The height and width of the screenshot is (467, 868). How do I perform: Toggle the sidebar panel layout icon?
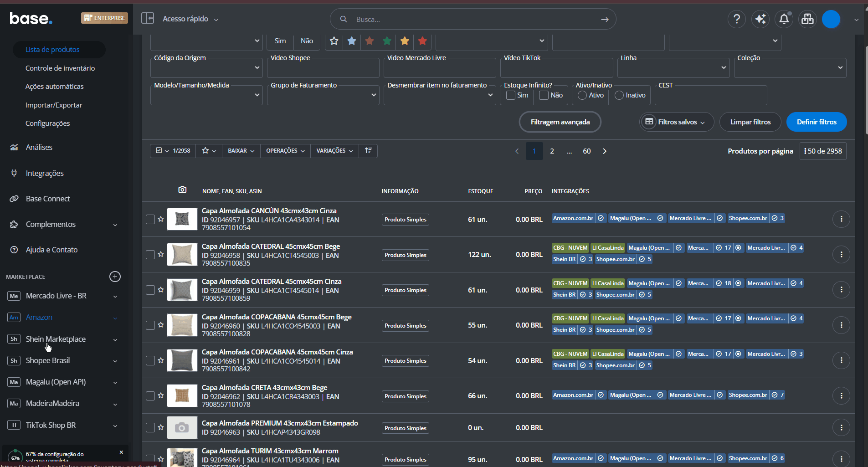[x=148, y=18]
